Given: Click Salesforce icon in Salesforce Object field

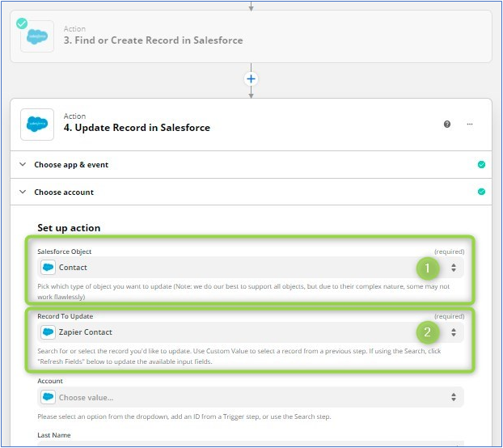Looking at the screenshot, I should (49, 267).
